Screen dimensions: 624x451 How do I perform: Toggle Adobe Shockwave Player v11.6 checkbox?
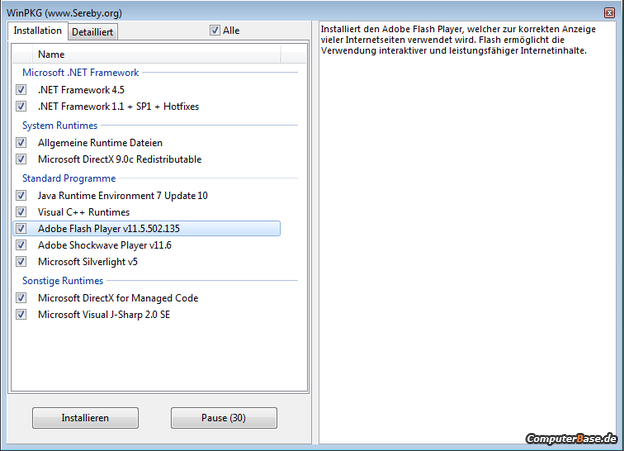tap(21, 245)
